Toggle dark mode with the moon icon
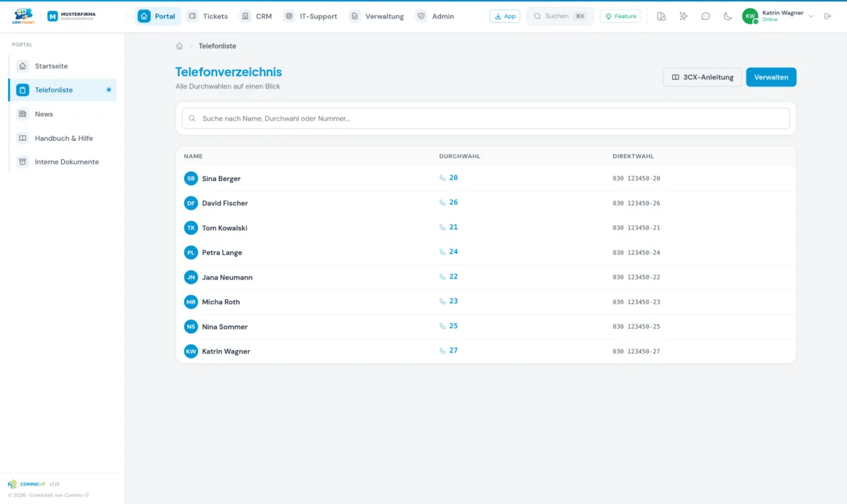This screenshot has height=504, width=847. [728, 16]
